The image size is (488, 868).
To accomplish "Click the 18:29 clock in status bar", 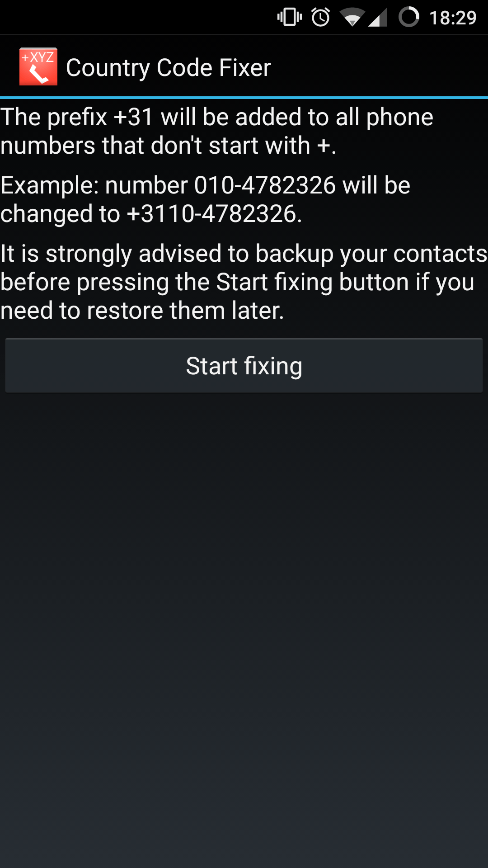I will point(453,18).
